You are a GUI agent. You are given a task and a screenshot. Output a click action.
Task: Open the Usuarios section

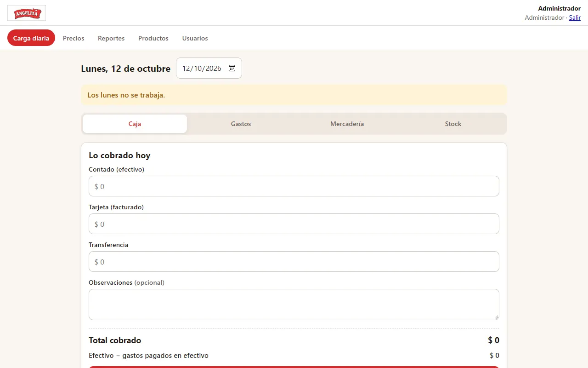(195, 38)
